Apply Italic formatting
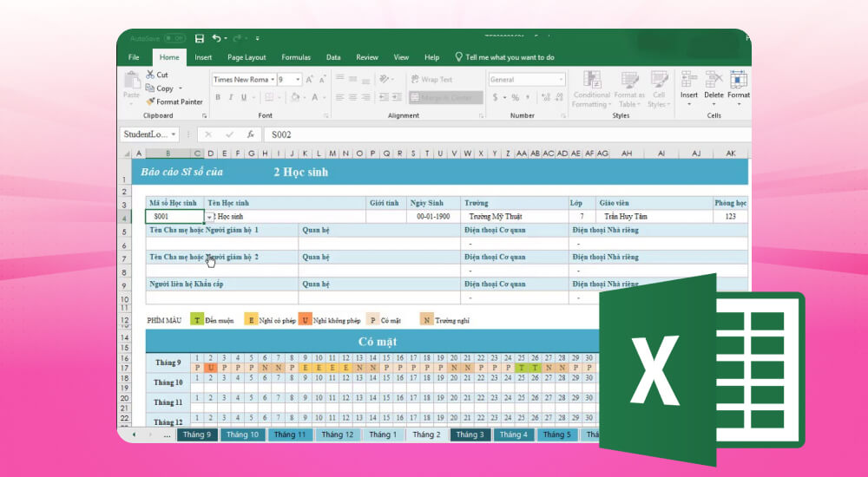Viewport: 868px width, 477px height. [230, 97]
